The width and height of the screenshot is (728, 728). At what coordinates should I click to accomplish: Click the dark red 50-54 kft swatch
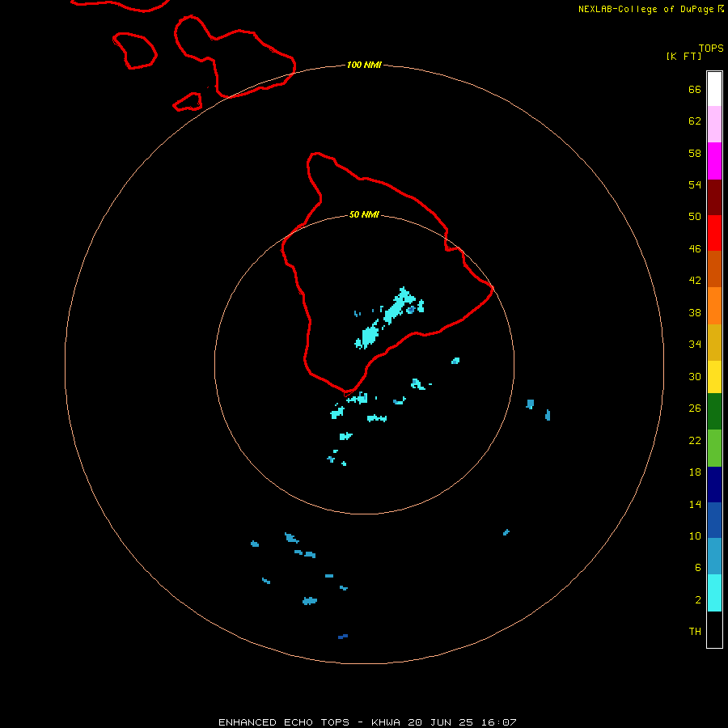pos(714,197)
